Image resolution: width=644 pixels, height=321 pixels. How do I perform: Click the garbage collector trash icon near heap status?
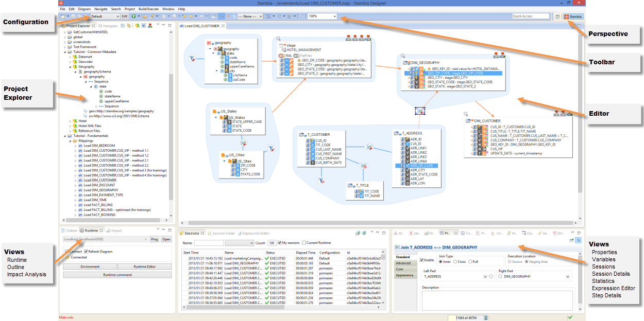click(486, 317)
